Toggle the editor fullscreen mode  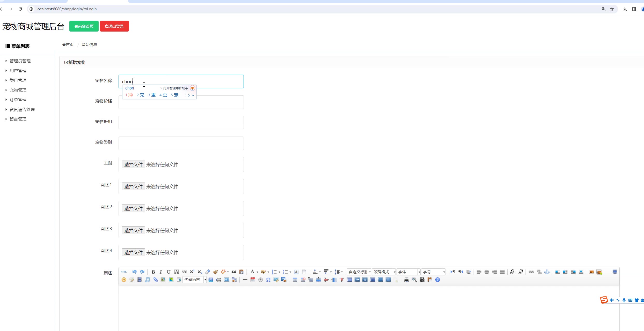point(615,272)
